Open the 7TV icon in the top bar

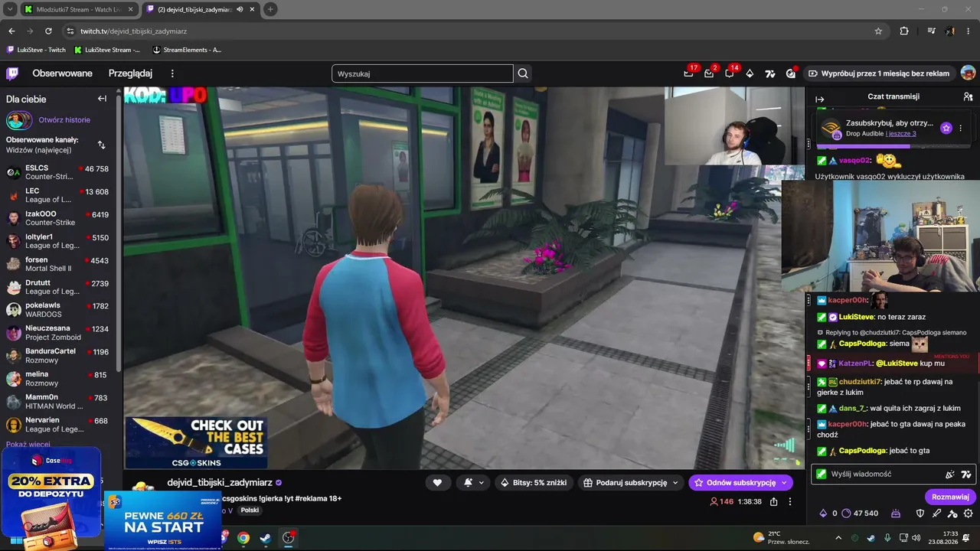tap(770, 73)
